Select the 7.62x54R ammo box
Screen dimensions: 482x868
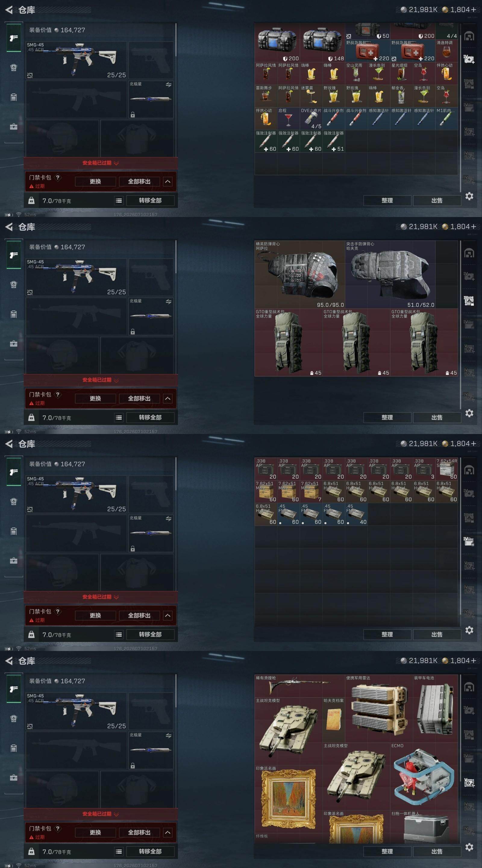tap(446, 469)
